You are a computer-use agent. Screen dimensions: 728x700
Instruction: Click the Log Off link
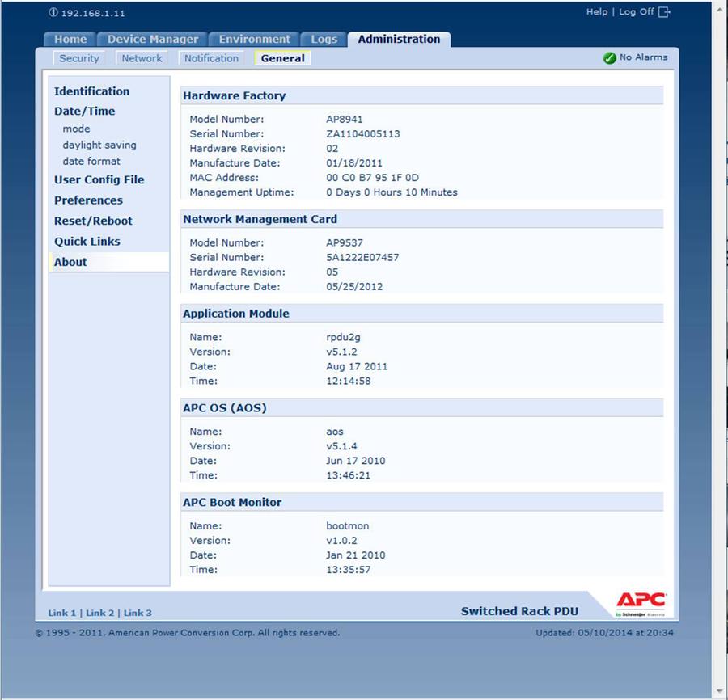click(636, 12)
